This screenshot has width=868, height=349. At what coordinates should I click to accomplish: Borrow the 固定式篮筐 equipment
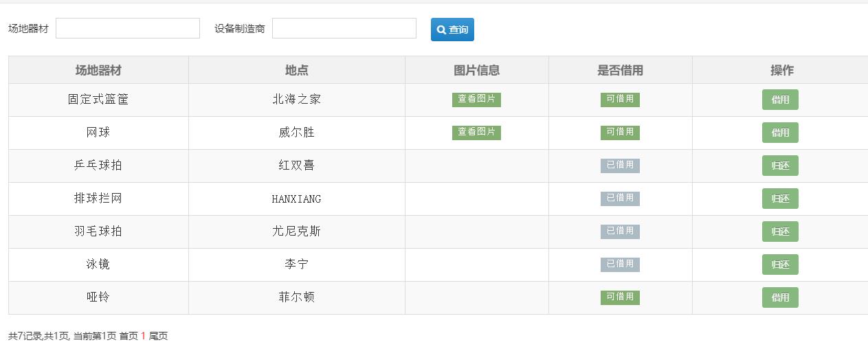(x=780, y=100)
